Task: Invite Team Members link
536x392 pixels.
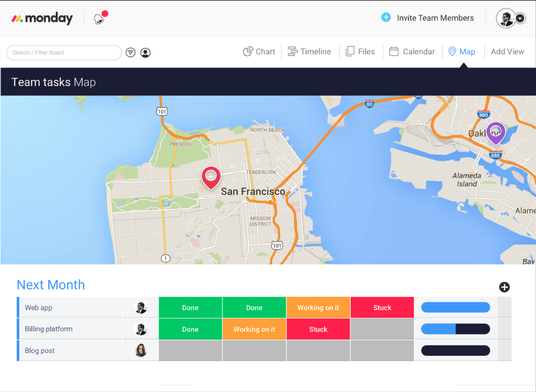Action: (x=435, y=18)
